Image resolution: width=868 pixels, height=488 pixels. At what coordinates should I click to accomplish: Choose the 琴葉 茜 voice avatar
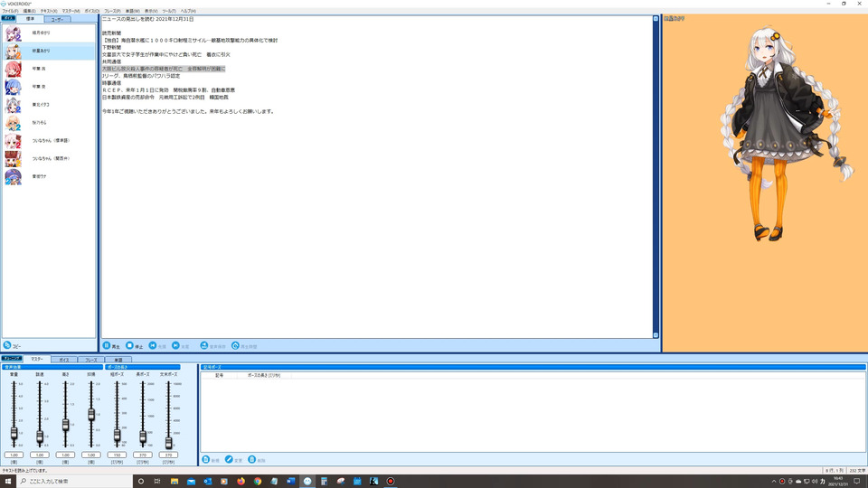pos(14,70)
